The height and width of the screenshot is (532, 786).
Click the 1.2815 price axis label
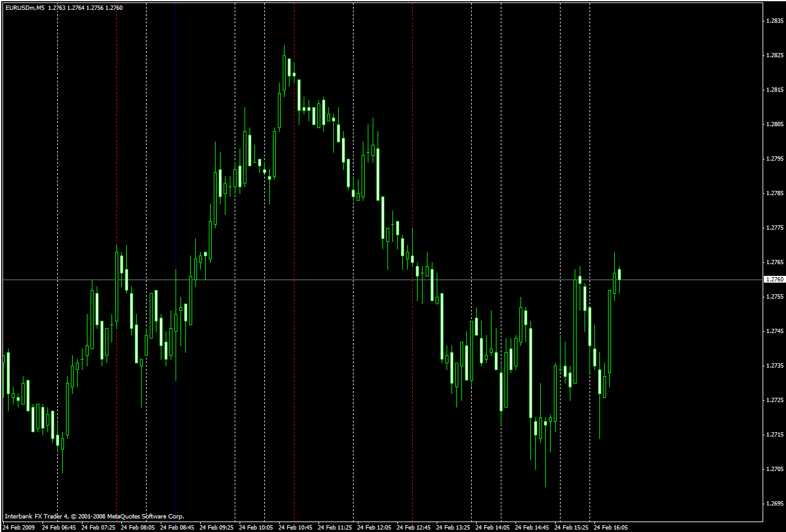coord(774,90)
